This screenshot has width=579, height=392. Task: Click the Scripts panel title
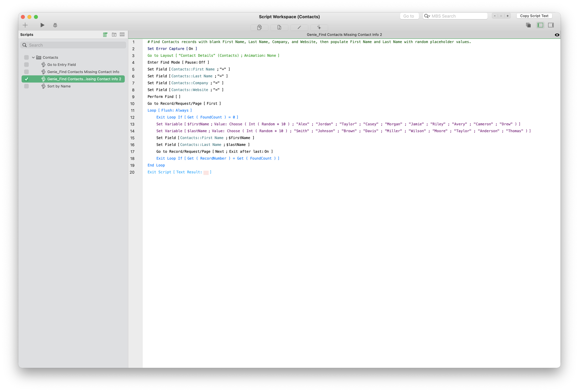click(x=27, y=35)
